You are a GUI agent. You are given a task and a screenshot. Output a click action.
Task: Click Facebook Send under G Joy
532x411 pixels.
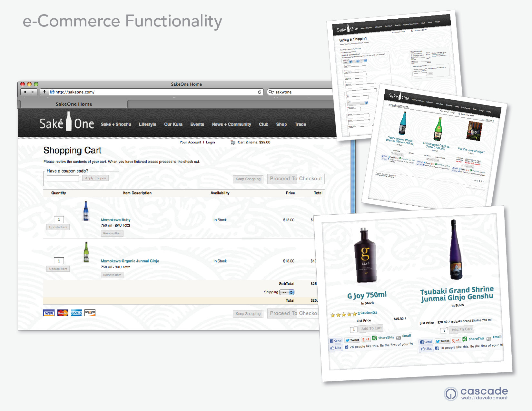[336, 341]
